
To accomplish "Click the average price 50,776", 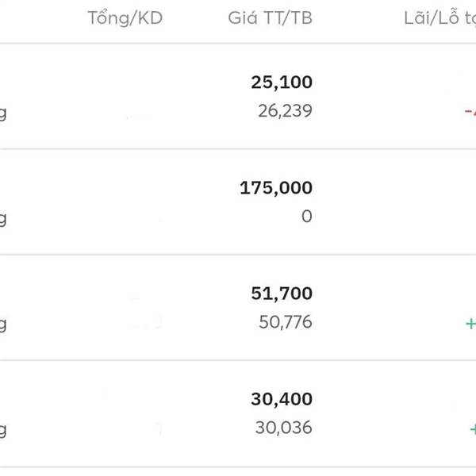I will (285, 322).
